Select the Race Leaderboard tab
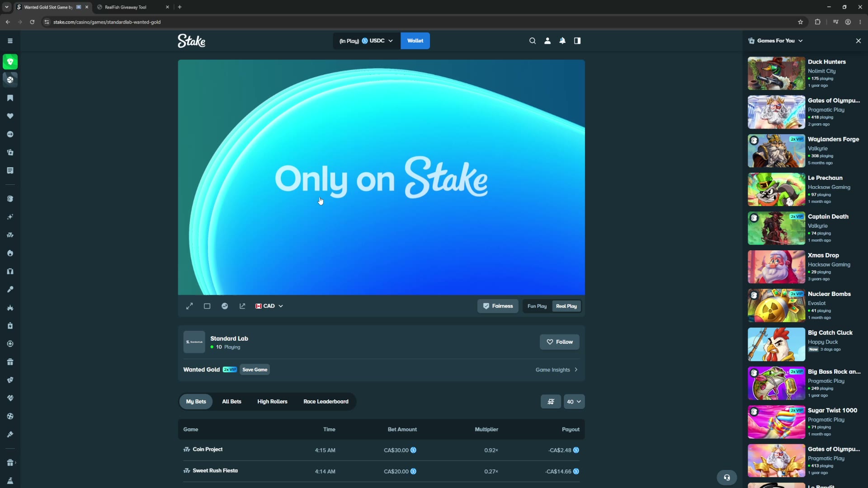 tap(326, 402)
